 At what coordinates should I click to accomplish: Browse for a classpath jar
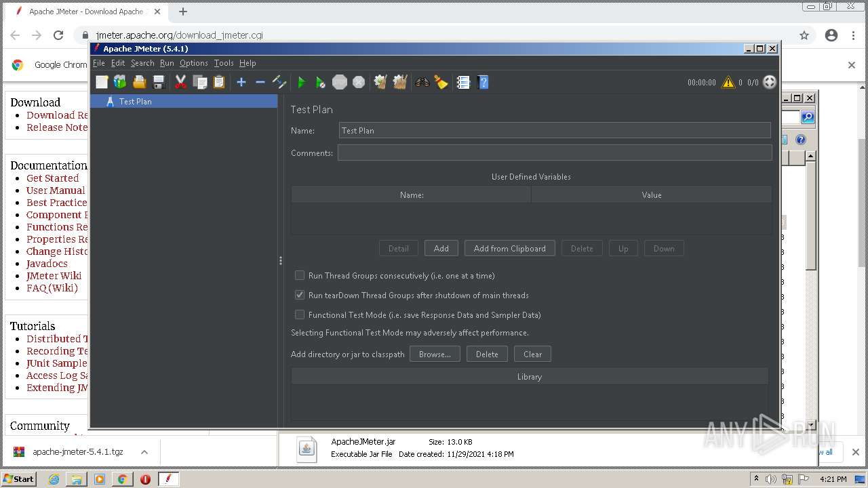pos(435,354)
